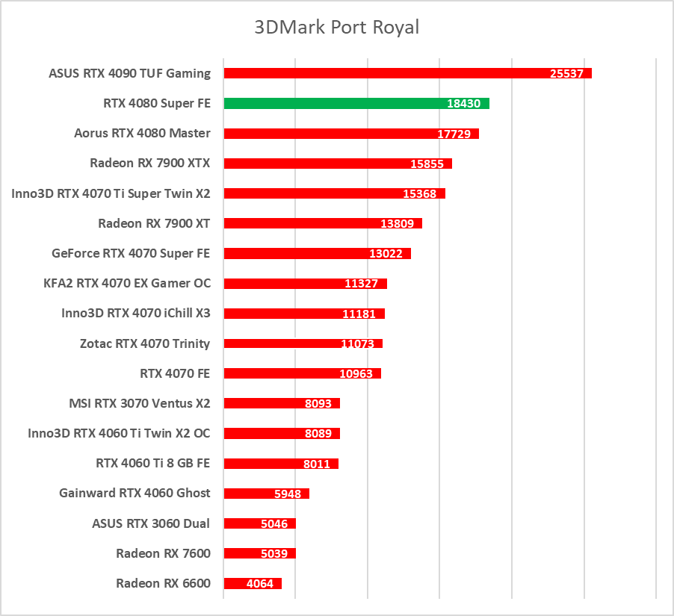The width and height of the screenshot is (674, 616).
Task: Click the RTX 4070 FE category label
Action: point(175,373)
